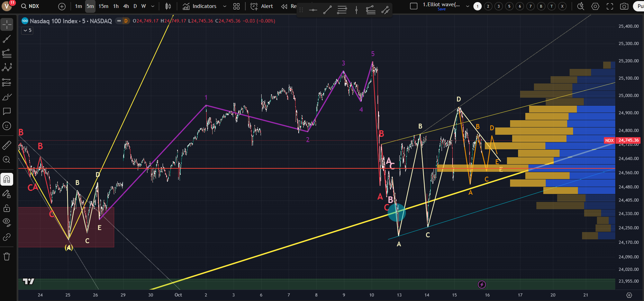Image resolution: width=644 pixels, height=301 pixels.
Task: Enter fullscreen mode
Action: pyautogui.click(x=610, y=6)
